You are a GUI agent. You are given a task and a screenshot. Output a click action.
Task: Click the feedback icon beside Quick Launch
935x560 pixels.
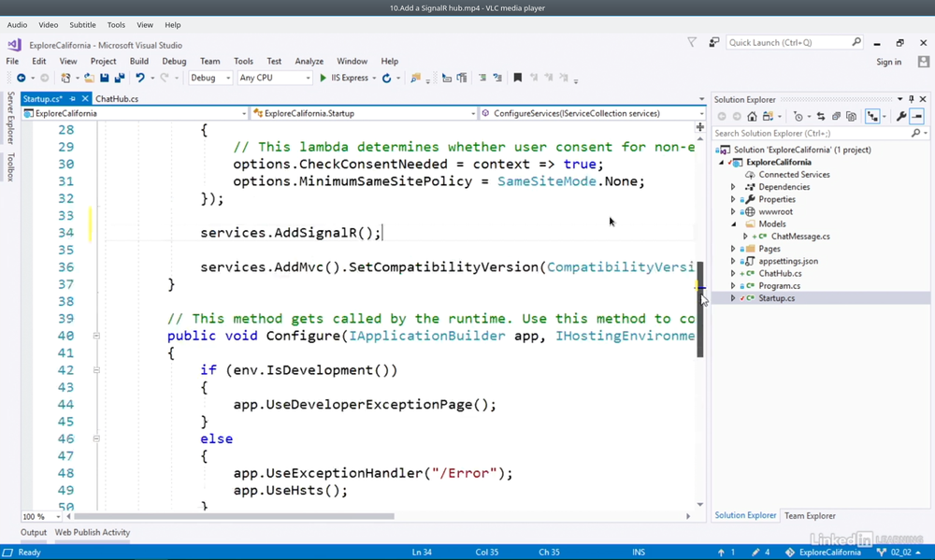[x=713, y=42]
